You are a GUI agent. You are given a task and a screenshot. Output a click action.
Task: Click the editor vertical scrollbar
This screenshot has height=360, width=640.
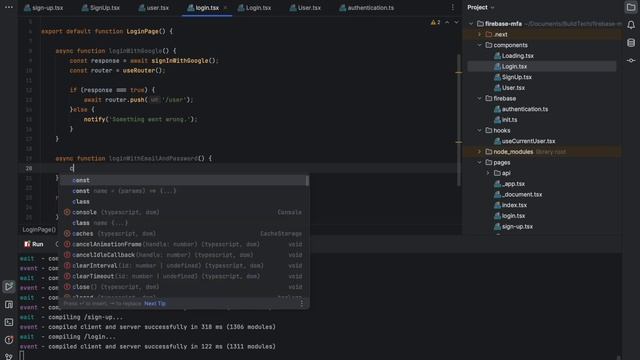(458, 120)
